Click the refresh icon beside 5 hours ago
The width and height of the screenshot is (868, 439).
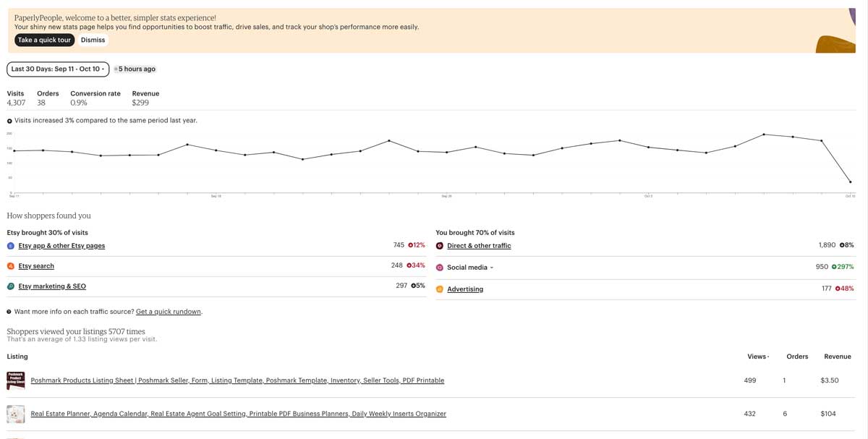tap(116, 69)
